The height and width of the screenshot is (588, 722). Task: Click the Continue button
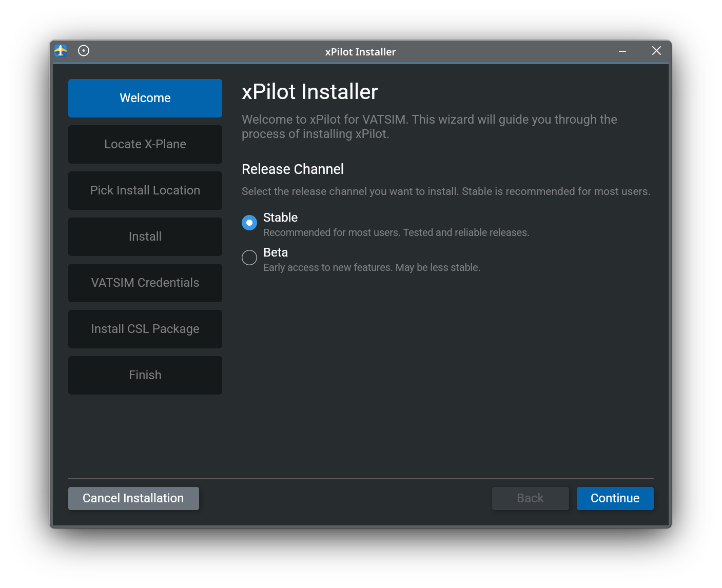point(615,498)
